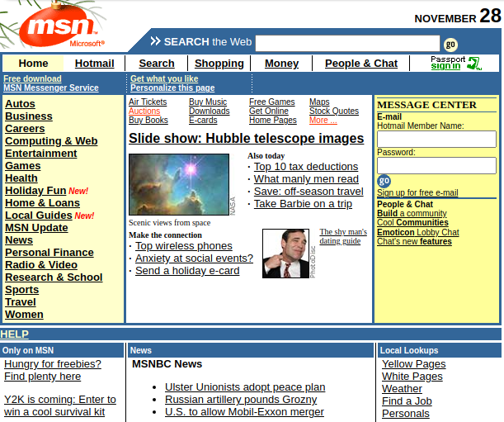Open the News category in sidebar
Image resolution: width=504 pixels, height=422 pixels.
19,240
